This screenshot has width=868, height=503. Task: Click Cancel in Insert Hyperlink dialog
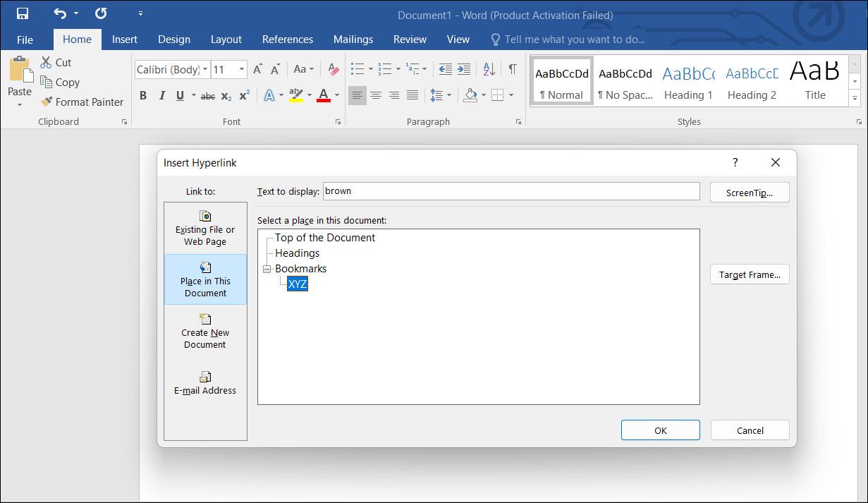pyautogui.click(x=750, y=430)
